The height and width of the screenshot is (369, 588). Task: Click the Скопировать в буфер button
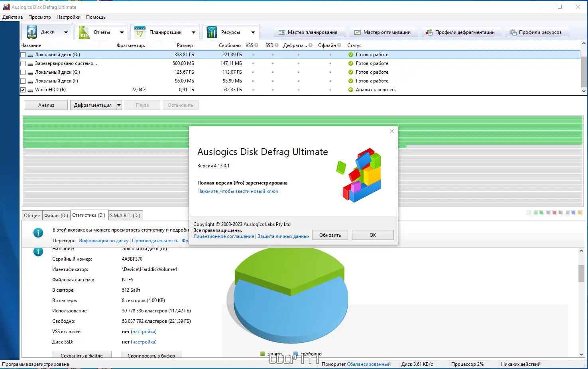coord(151,355)
